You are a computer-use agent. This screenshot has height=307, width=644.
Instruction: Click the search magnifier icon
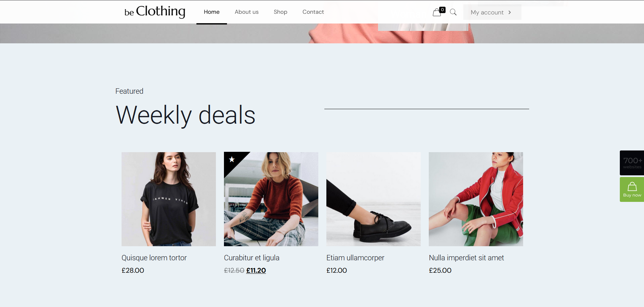coord(453,12)
